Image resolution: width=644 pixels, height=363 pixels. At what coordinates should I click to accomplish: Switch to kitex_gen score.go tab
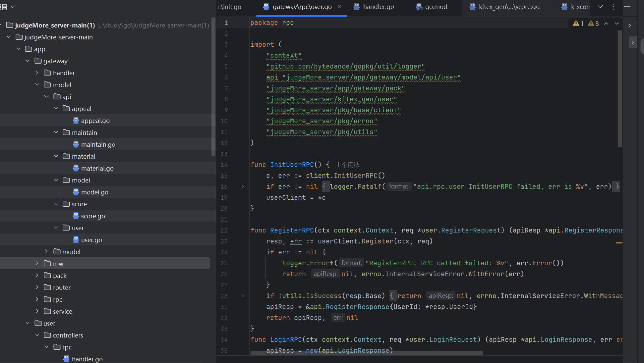click(509, 7)
